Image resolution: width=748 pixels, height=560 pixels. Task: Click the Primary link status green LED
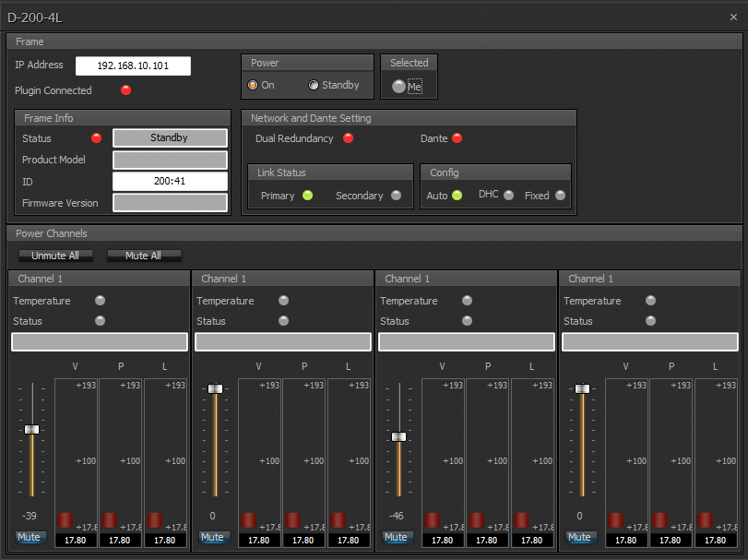pos(308,196)
